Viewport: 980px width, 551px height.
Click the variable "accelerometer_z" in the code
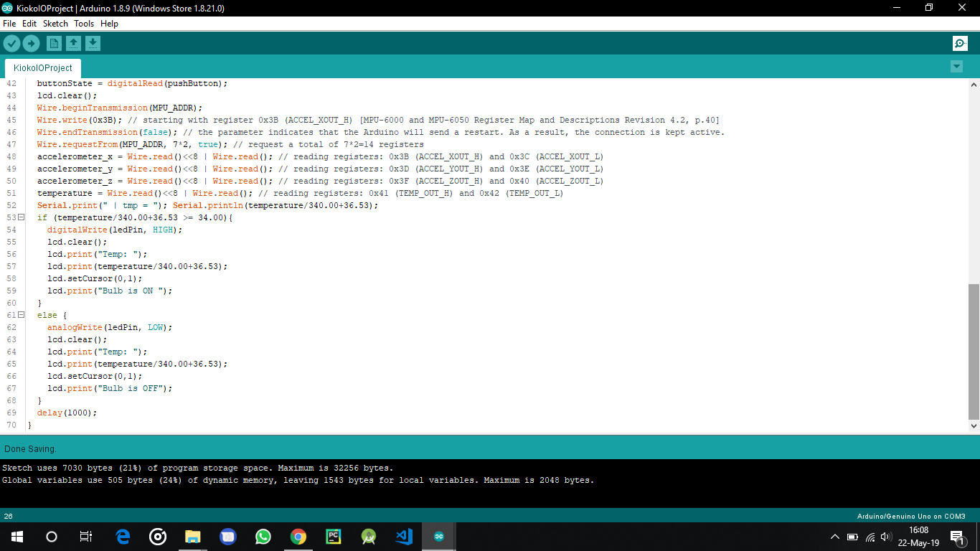click(x=75, y=181)
